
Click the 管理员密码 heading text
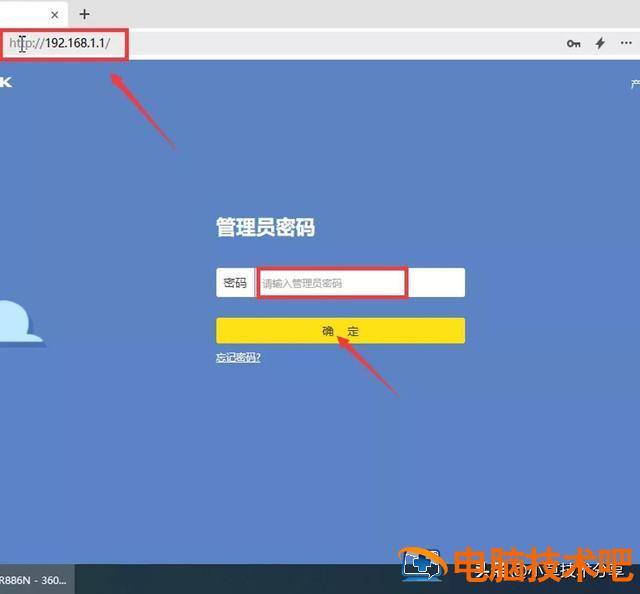pyautogui.click(x=265, y=227)
